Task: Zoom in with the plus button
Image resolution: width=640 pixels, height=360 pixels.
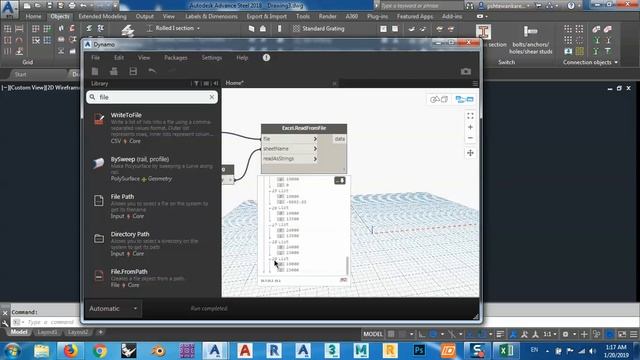Action: (x=470, y=127)
